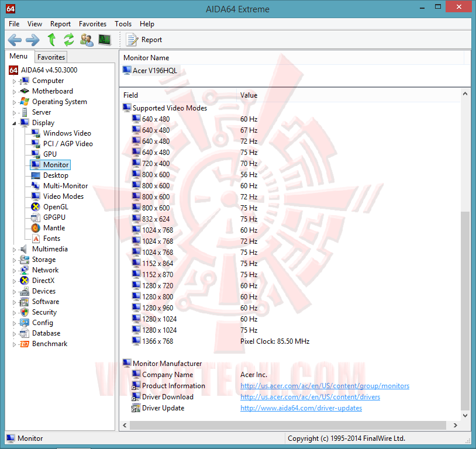Click the DirectX category icon
476x449 pixels.
point(25,281)
